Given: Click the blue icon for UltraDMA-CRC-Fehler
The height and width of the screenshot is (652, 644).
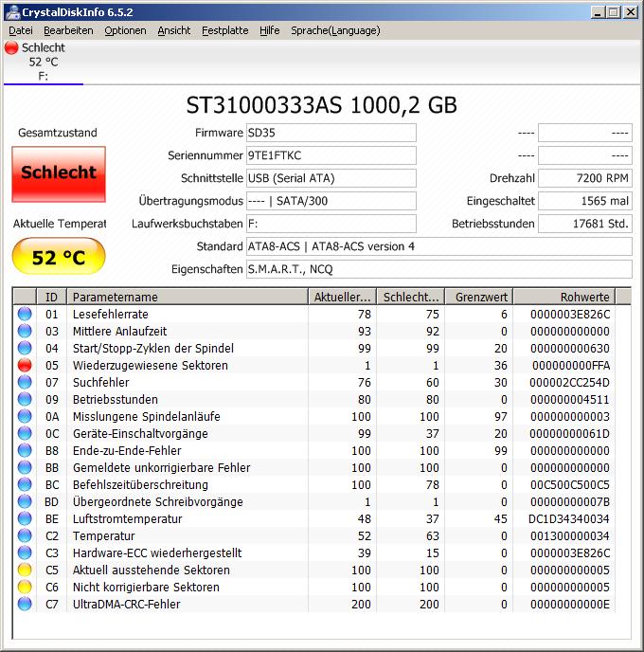Looking at the screenshot, I should (x=25, y=604).
